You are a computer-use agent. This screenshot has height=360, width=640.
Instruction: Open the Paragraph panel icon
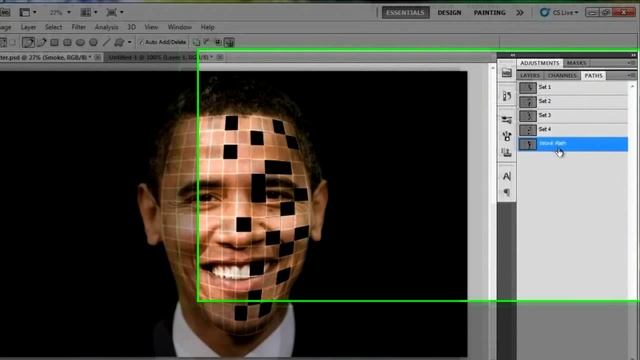(507, 192)
